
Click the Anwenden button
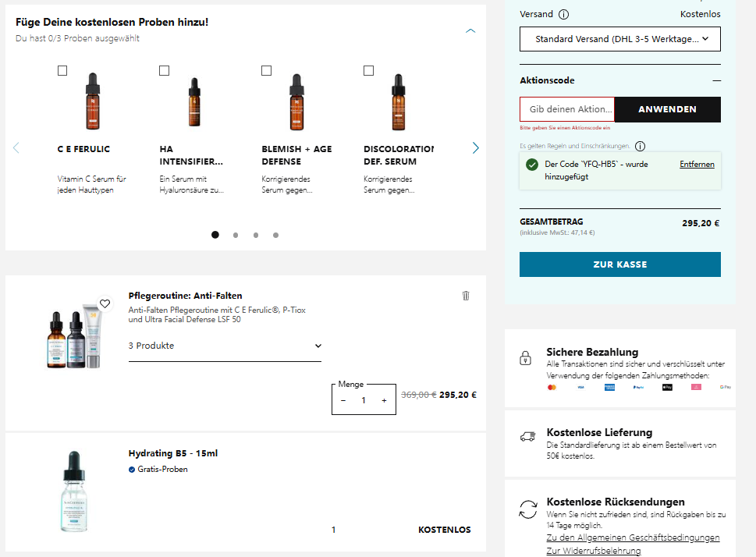[x=667, y=109]
